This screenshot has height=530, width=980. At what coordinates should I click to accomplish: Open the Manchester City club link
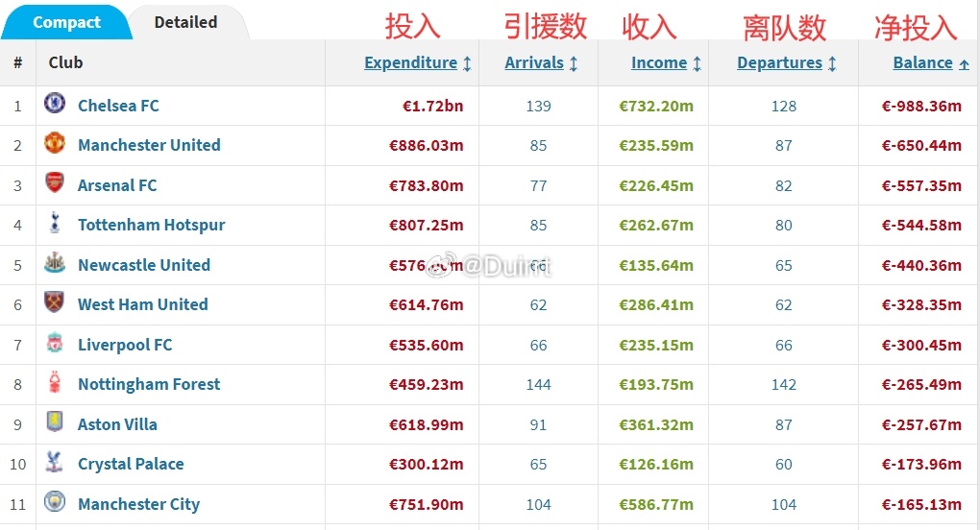coord(138,504)
